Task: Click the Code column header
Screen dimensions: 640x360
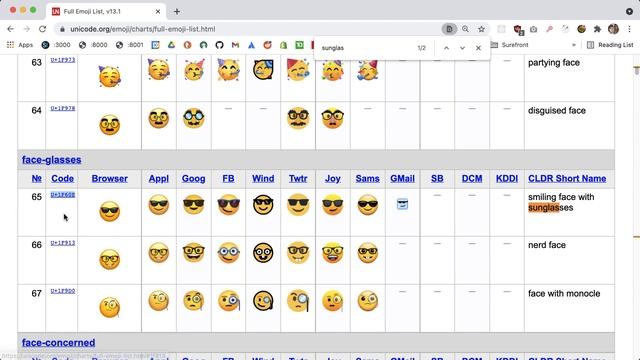Action: 62,178
